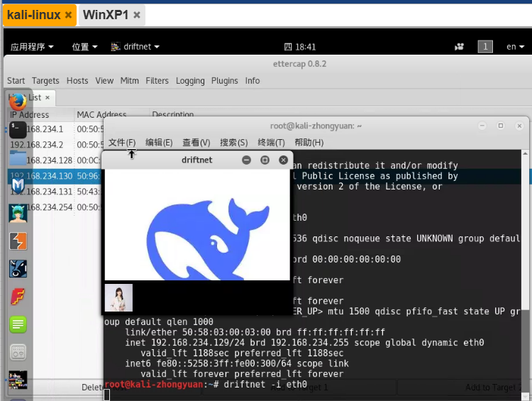
Task: Open ettercap Info menu
Action: (x=253, y=81)
